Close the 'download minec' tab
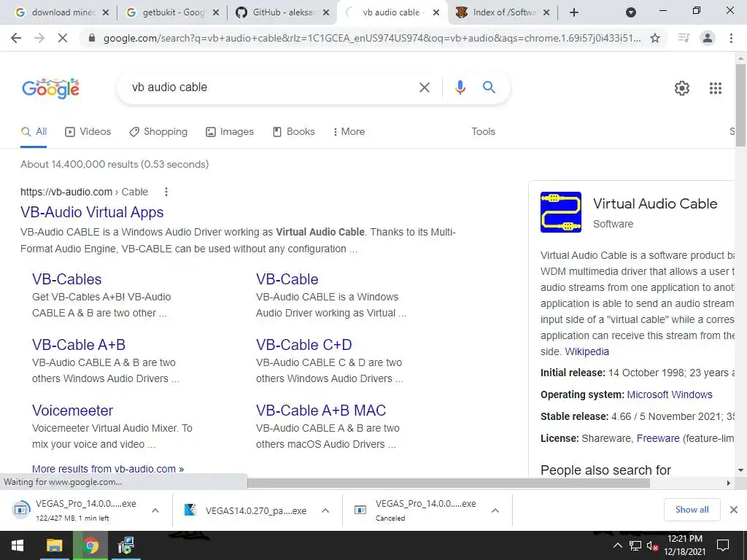This screenshot has width=747, height=560. tap(106, 13)
